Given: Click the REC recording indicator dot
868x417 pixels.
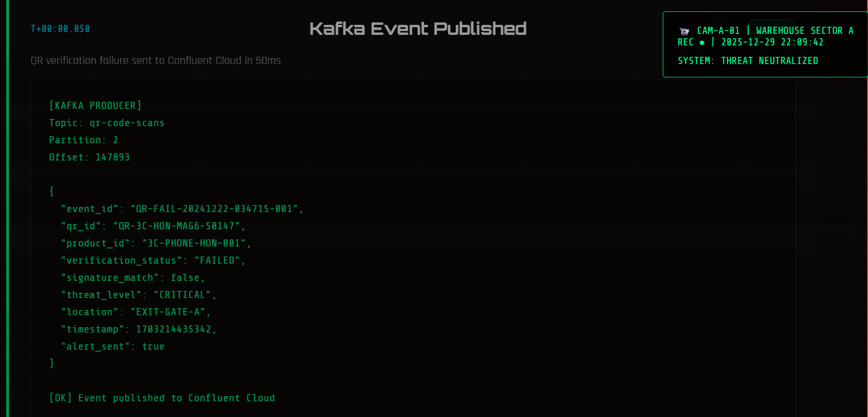Looking at the screenshot, I should point(701,43).
